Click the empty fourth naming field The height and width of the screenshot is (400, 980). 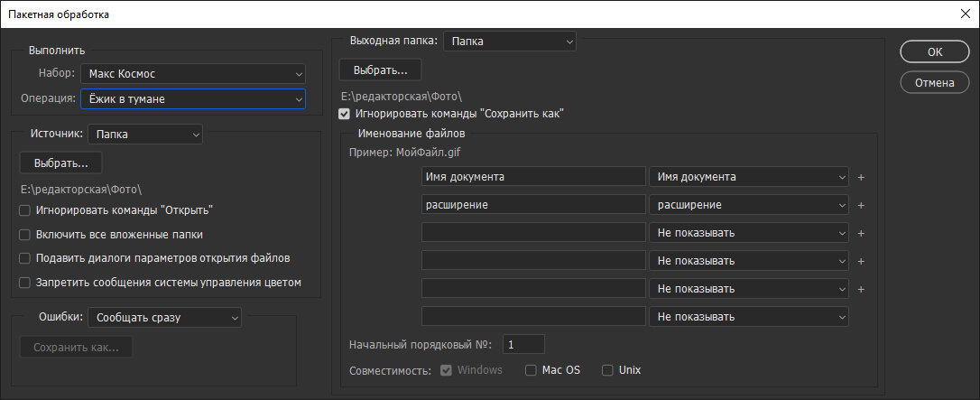(x=533, y=261)
